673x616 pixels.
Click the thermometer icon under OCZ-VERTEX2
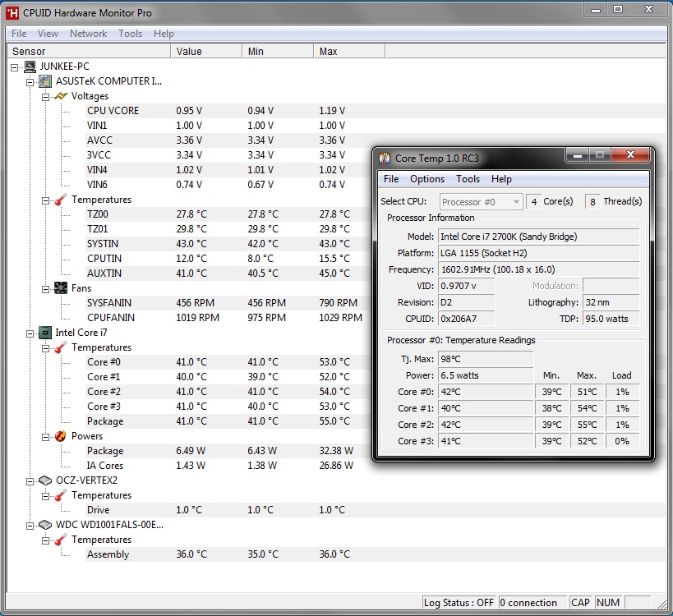coord(61,495)
